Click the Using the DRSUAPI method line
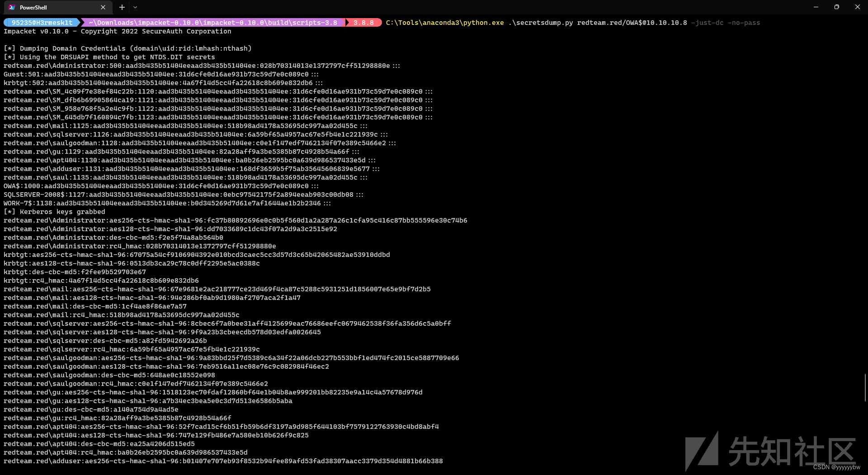 click(109, 57)
